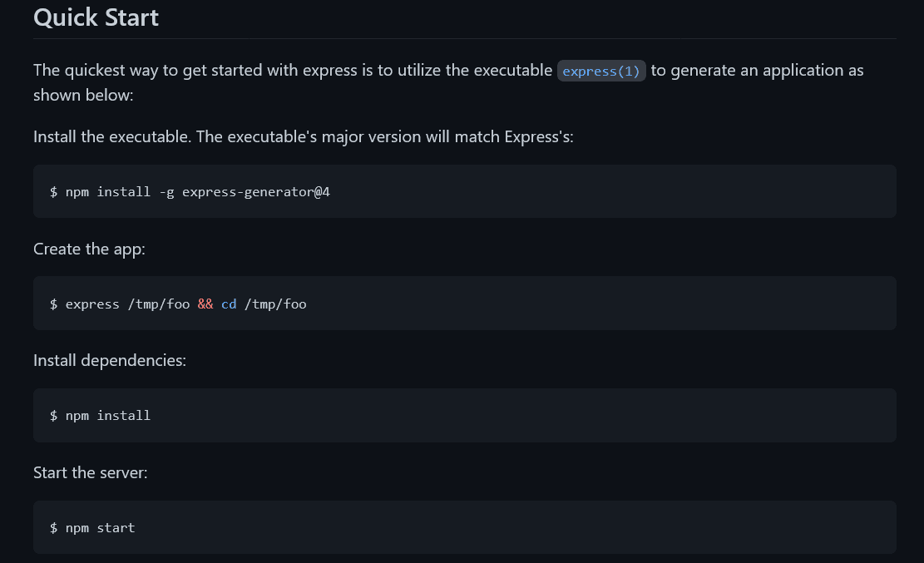Click the blue cd keyword in code
This screenshot has height=563, width=924.
(x=229, y=304)
